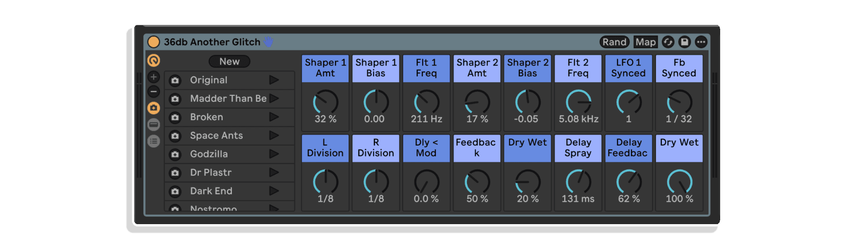Image resolution: width=868 pixels, height=249 pixels.
Task: Toggle the orange Macro controls view icon
Action: tap(154, 60)
